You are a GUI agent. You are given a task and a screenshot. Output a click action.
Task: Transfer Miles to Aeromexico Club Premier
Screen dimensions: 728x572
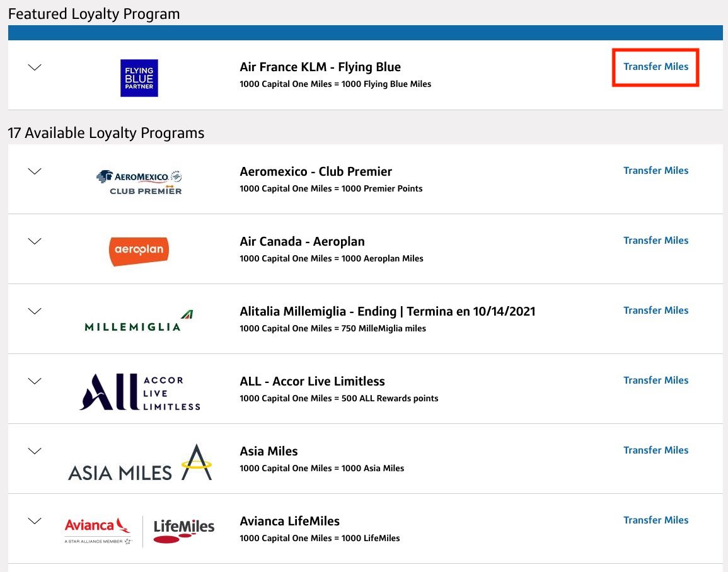pyautogui.click(x=656, y=171)
